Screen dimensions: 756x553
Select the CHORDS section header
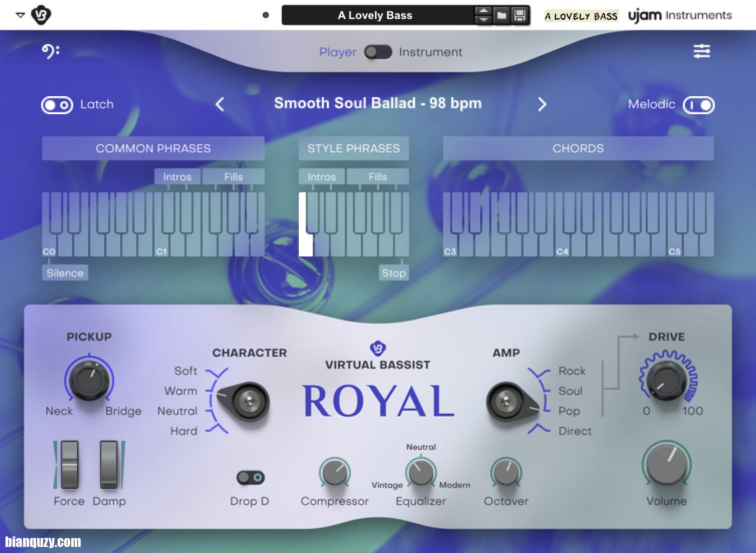(578, 148)
